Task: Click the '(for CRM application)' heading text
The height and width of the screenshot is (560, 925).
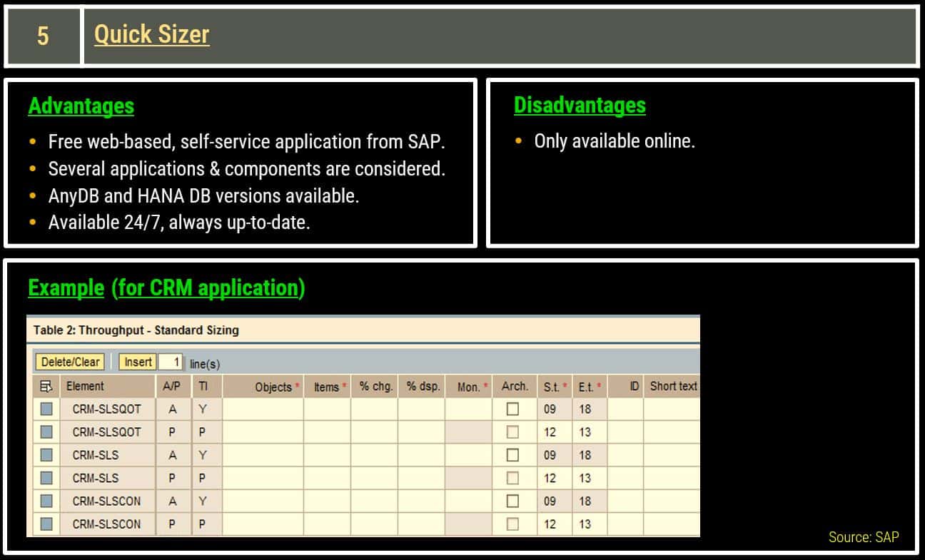Action: pyautogui.click(x=208, y=288)
